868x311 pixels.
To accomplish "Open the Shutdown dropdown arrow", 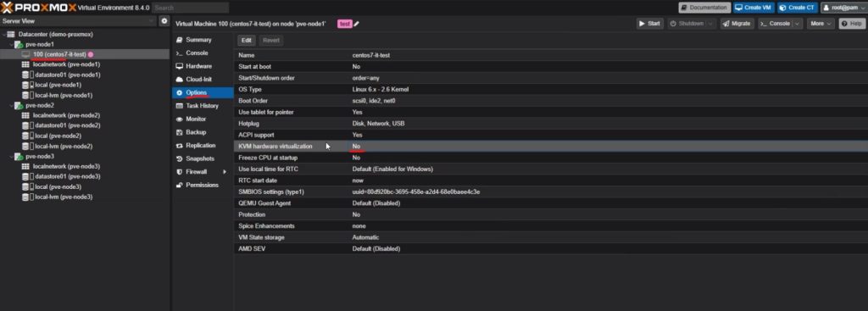I will click(711, 24).
